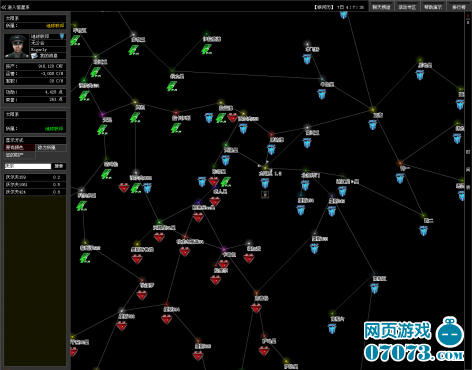Open the leftmost of the four top-right buttons
472x370 pixels.
coord(381,7)
